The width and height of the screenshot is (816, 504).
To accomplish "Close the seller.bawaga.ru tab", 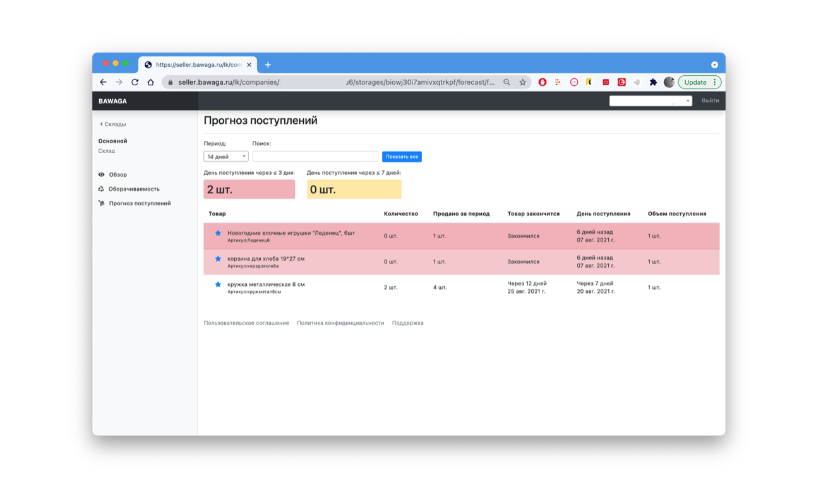I will click(249, 64).
